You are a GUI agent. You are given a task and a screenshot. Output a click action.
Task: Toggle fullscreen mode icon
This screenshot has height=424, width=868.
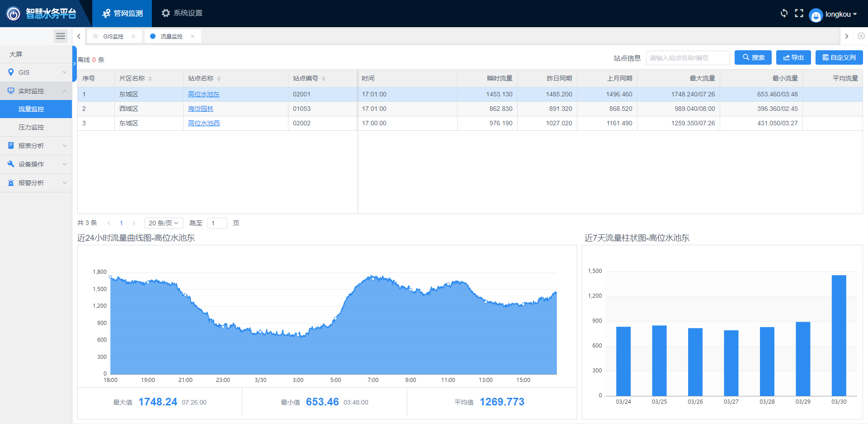click(799, 13)
